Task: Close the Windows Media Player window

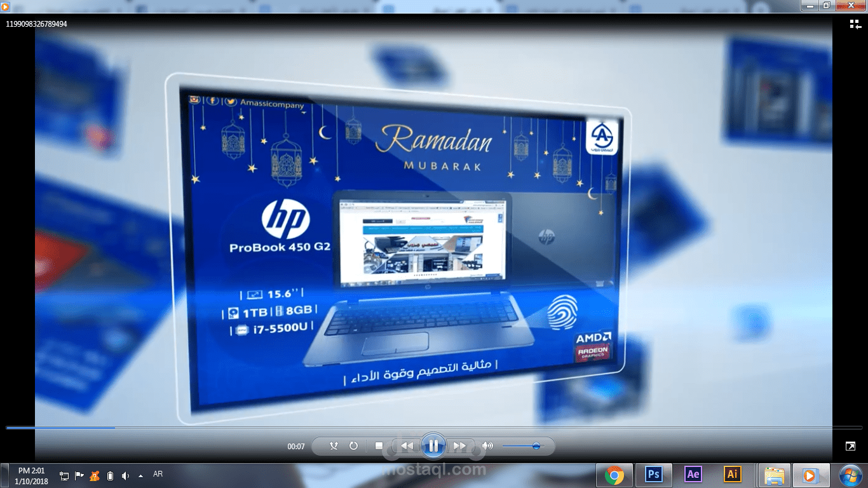Action: 850,5
